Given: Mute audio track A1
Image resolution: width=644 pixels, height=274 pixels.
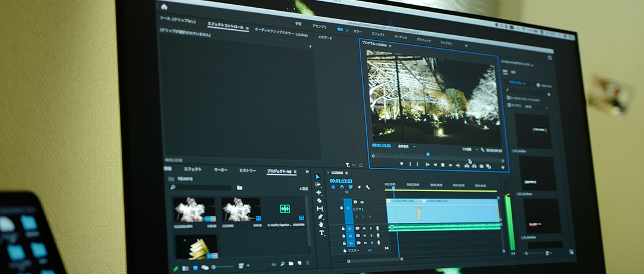Looking at the screenshot, I should click(364, 228).
